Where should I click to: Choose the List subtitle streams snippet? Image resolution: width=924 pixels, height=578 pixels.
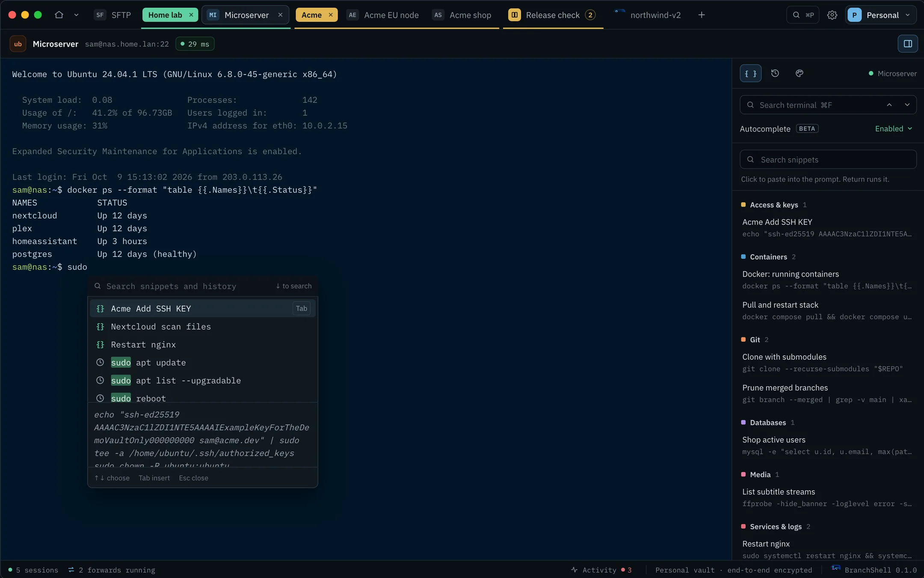coord(828,498)
